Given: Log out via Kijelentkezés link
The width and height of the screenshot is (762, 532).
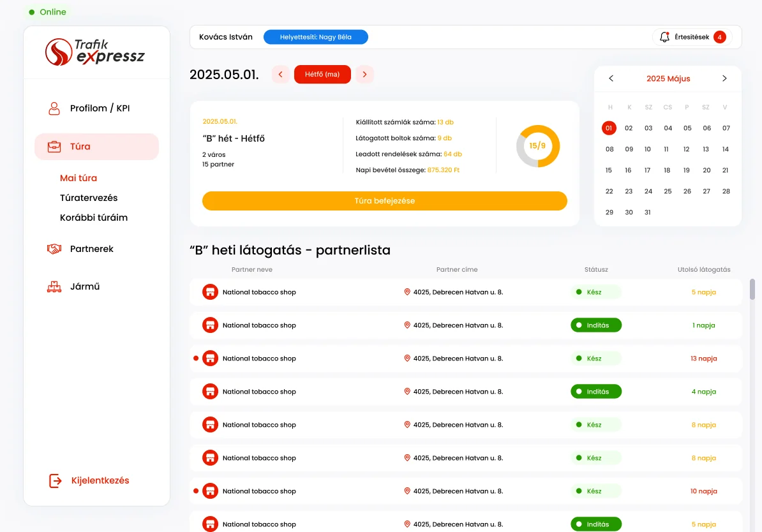Looking at the screenshot, I should 100,480.
